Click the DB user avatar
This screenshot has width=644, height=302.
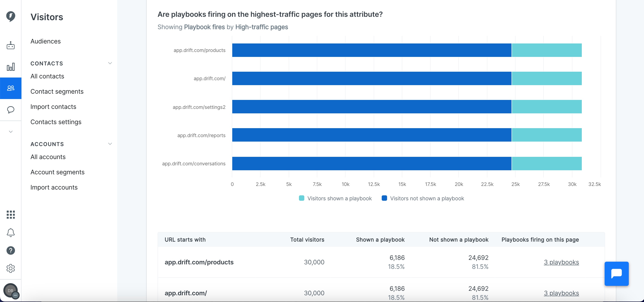pos(11,291)
